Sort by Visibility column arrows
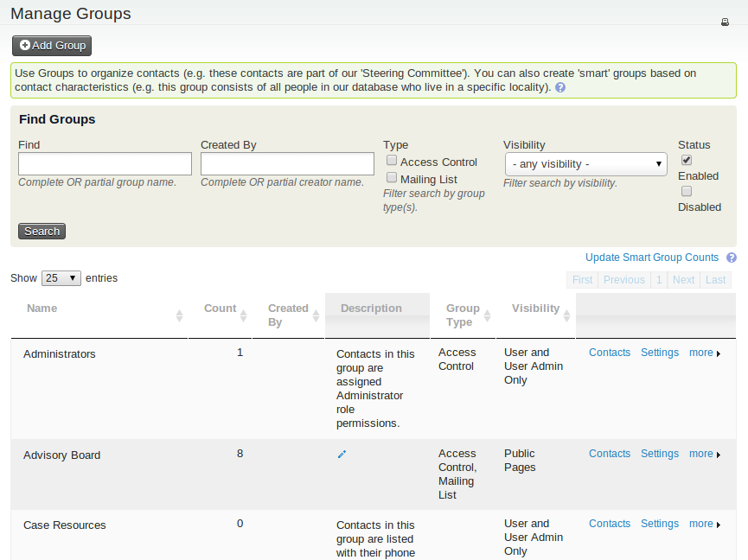This screenshot has height=560, width=748. coord(566,315)
